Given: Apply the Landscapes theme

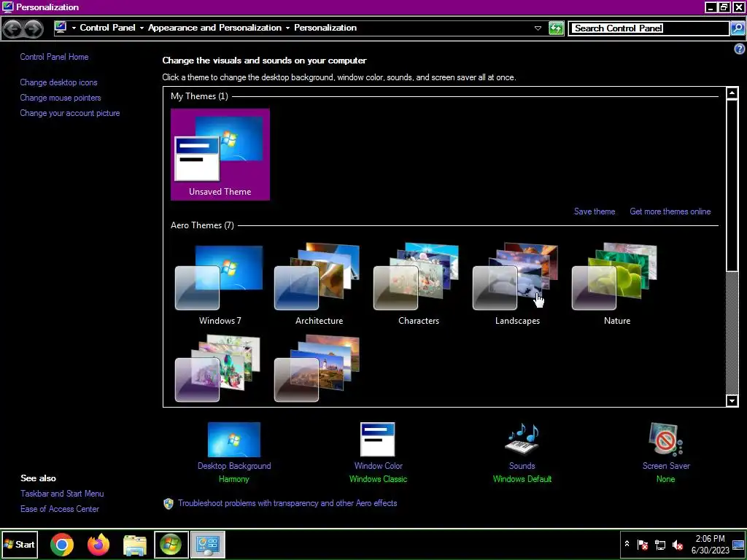Looking at the screenshot, I should tap(517, 284).
